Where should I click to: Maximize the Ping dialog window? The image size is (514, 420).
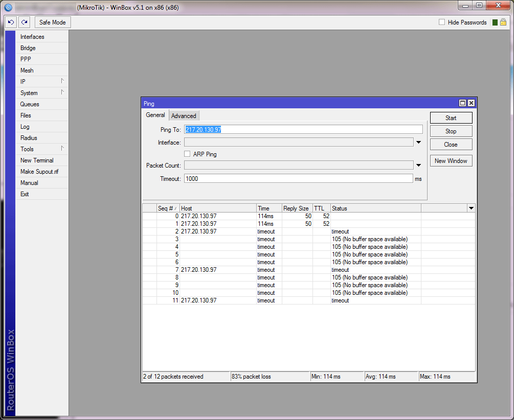462,103
